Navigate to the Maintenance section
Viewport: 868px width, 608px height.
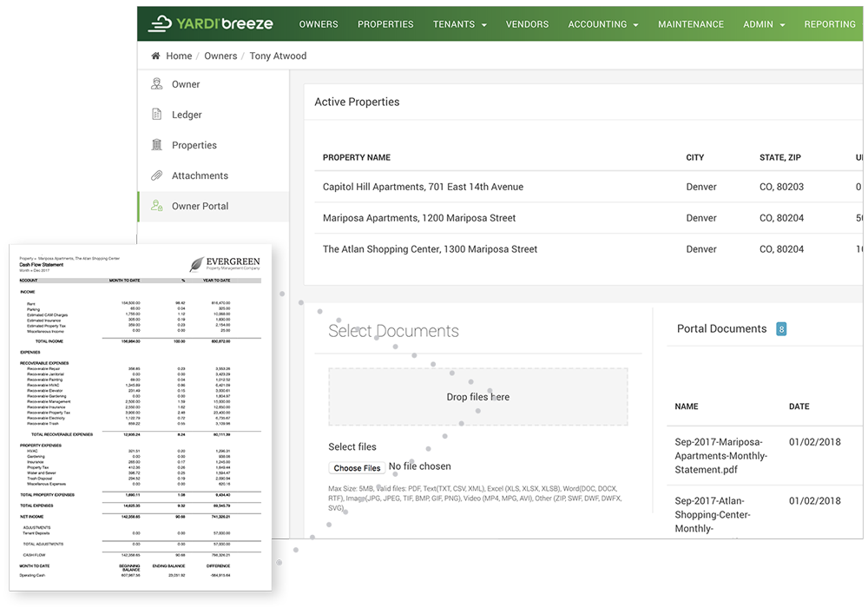pyautogui.click(x=691, y=24)
